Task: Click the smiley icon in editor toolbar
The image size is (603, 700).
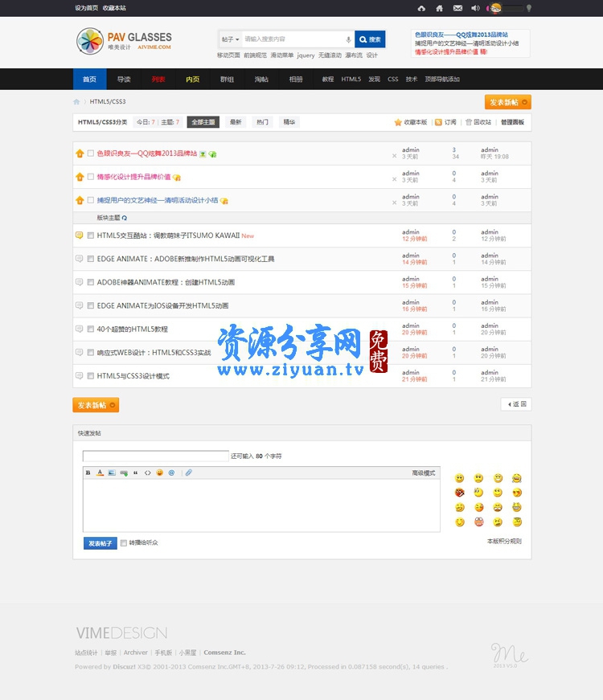Action: pyautogui.click(x=159, y=473)
